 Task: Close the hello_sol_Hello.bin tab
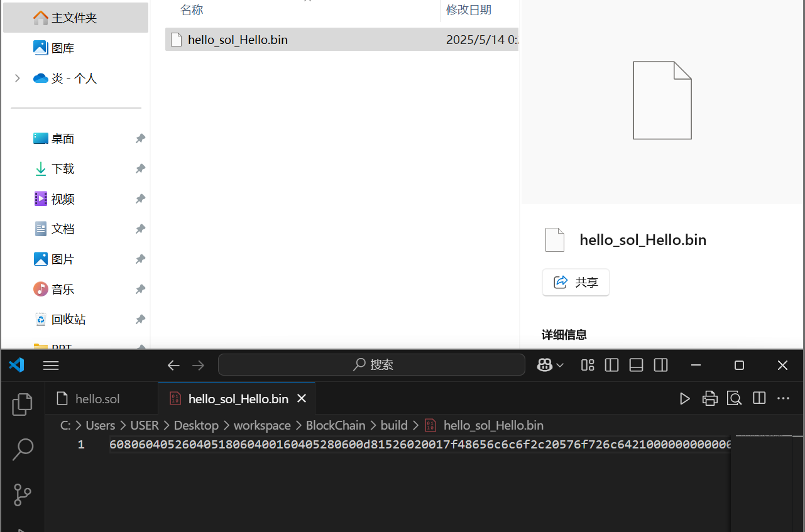(x=302, y=399)
